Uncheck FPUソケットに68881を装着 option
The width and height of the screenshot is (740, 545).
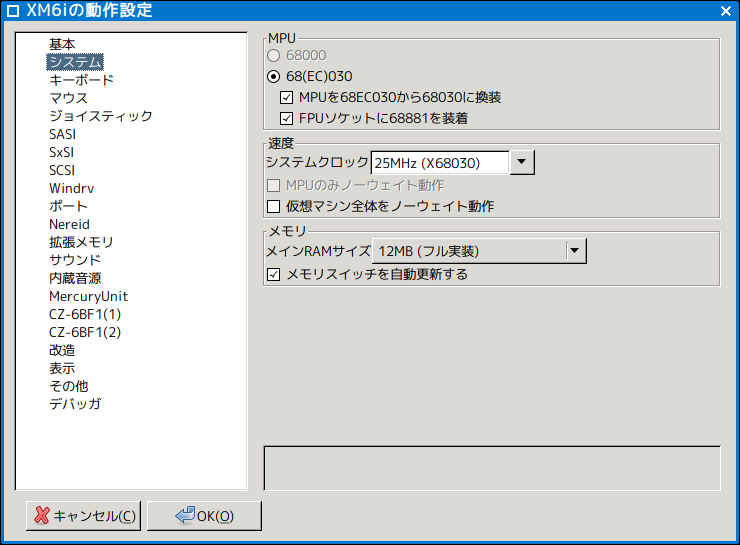point(286,118)
